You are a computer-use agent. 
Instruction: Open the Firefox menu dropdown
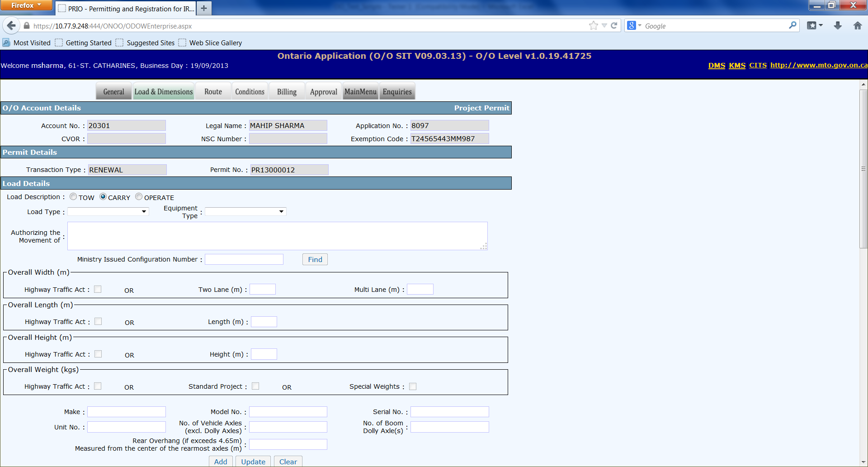pyautogui.click(x=26, y=5)
